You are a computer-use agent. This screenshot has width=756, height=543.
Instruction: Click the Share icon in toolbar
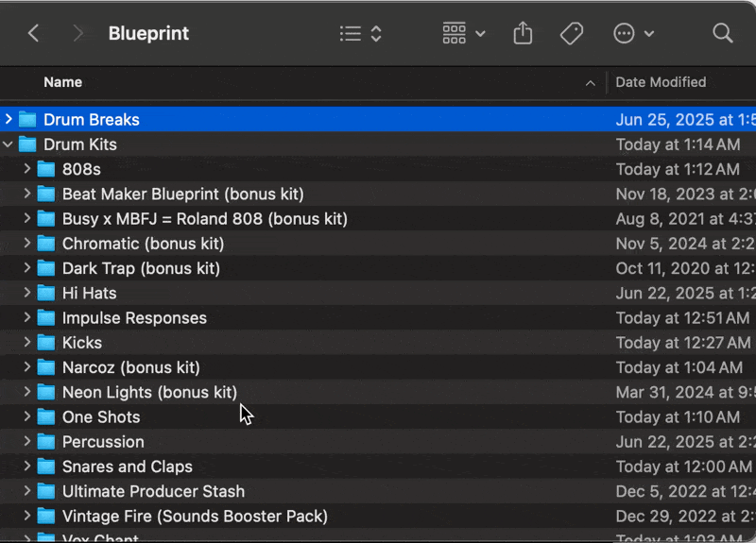click(523, 34)
